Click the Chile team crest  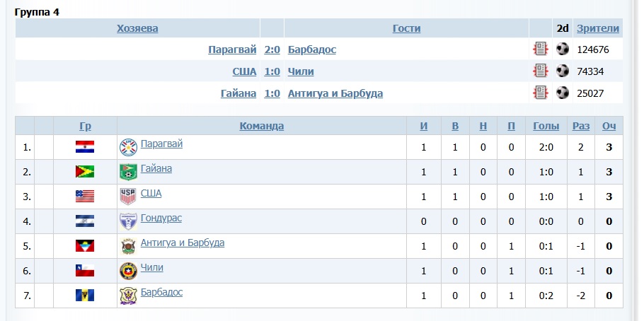[128, 271]
